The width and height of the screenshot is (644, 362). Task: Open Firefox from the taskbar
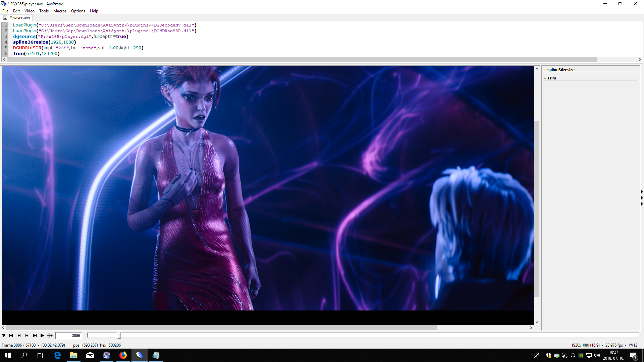tap(123, 355)
